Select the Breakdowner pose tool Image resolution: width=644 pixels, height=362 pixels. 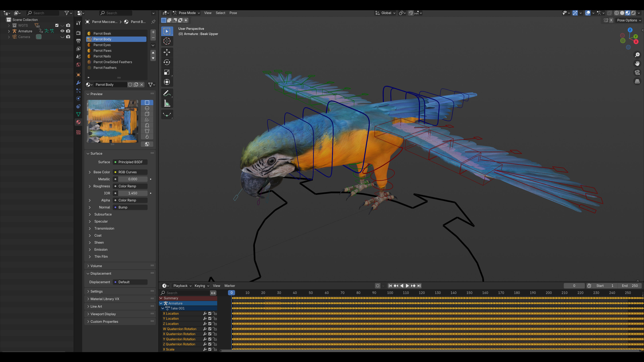(167, 115)
